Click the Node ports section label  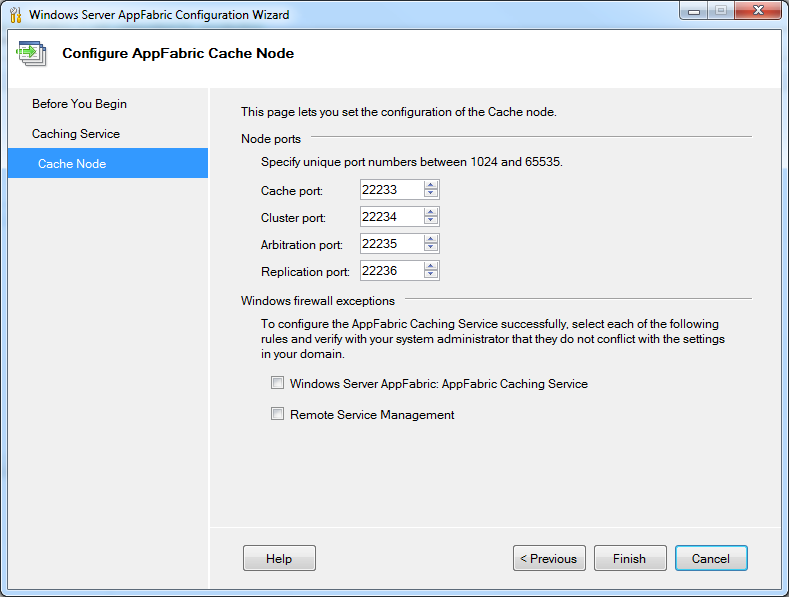click(271, 139)
